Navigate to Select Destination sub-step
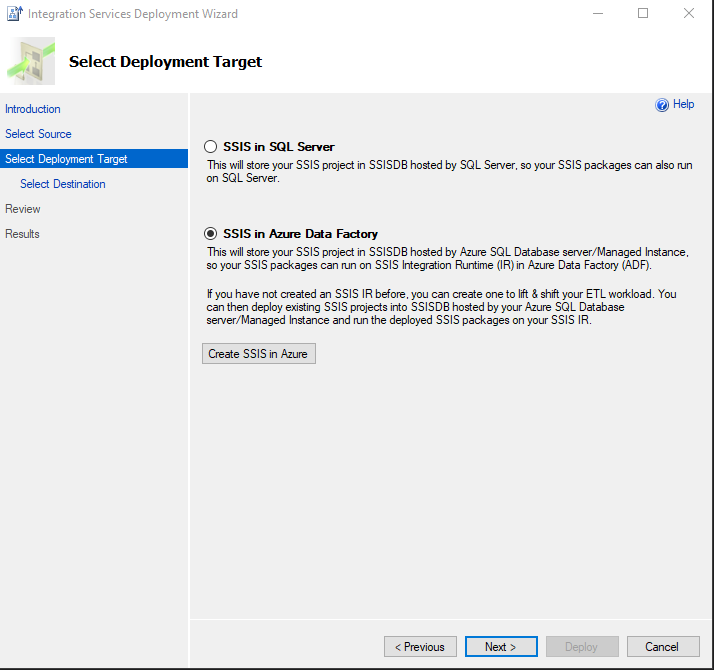The height and width of the screenshot is (670, 714). (63, 184)
